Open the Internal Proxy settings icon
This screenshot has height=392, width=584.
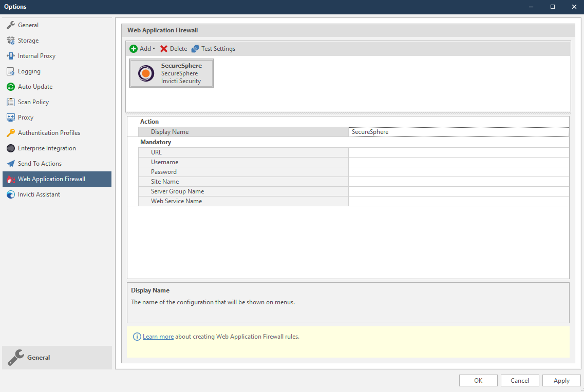click(11, 55)
